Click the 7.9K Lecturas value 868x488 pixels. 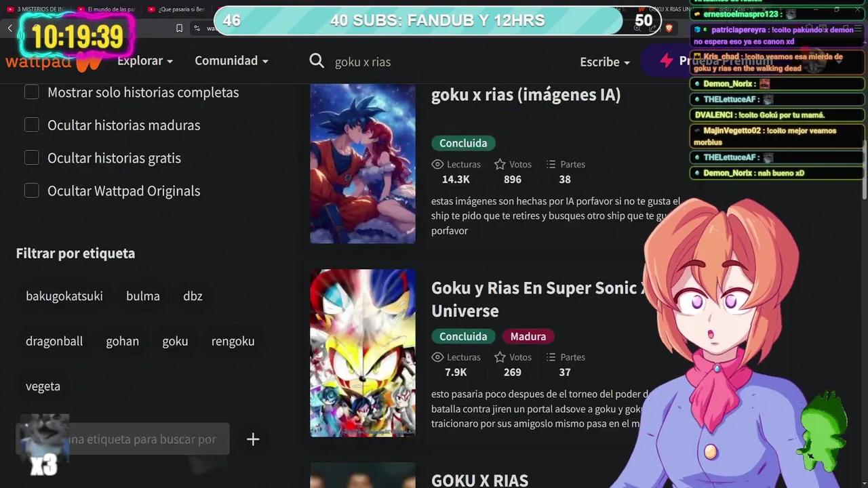click(456, 372)
